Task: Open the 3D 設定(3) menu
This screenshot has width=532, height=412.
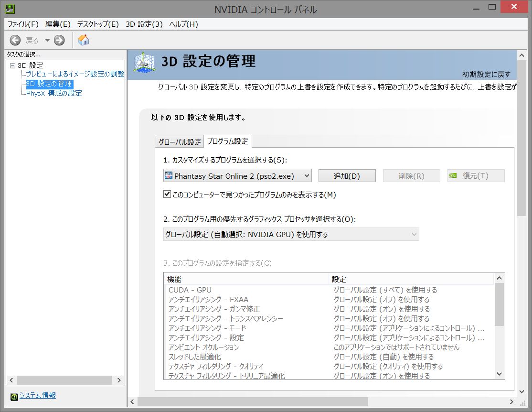Action: [144, 24]
